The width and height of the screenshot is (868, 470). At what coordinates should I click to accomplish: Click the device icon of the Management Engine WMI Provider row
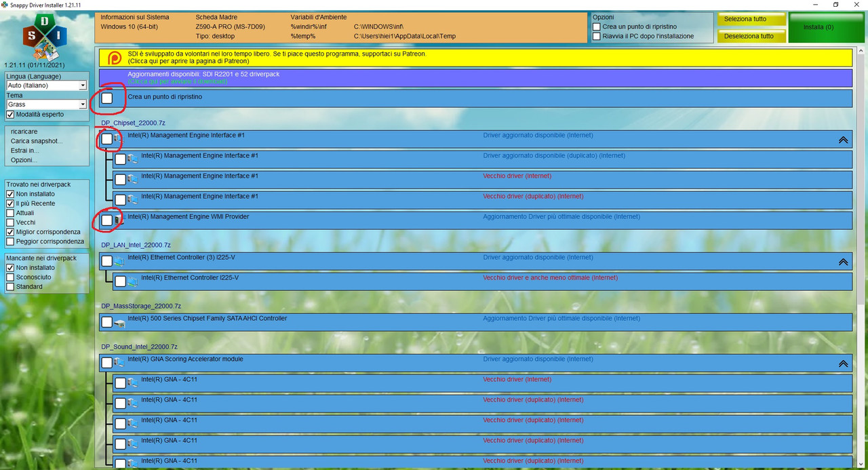[118, 220]
